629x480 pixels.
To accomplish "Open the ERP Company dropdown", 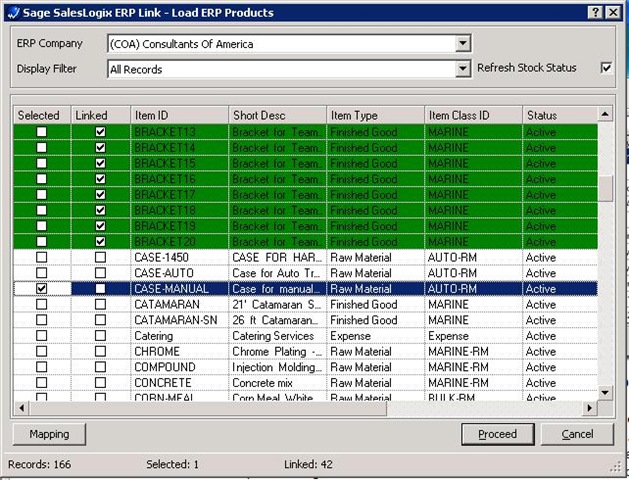I will 461,44.
